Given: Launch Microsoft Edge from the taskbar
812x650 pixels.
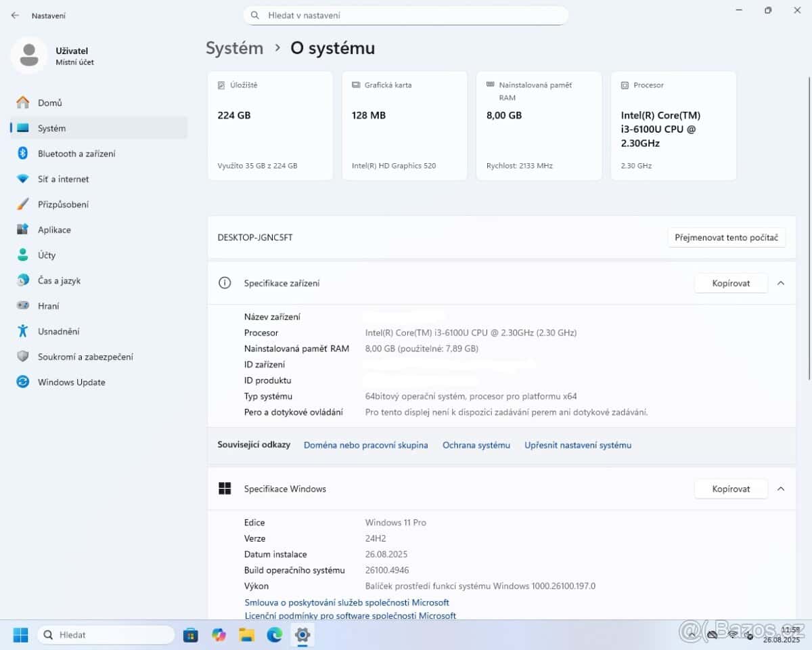Looking at the screenshot, I should (274, 635).
